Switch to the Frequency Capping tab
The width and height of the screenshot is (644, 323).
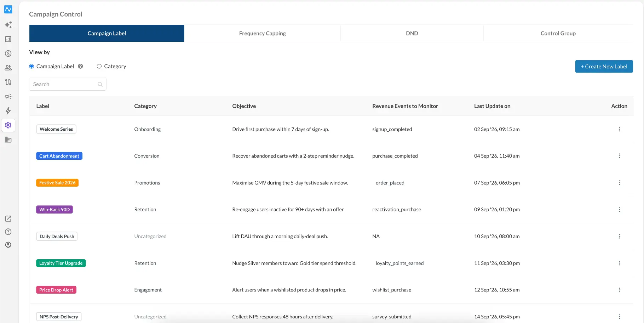(x=263, y=33)
